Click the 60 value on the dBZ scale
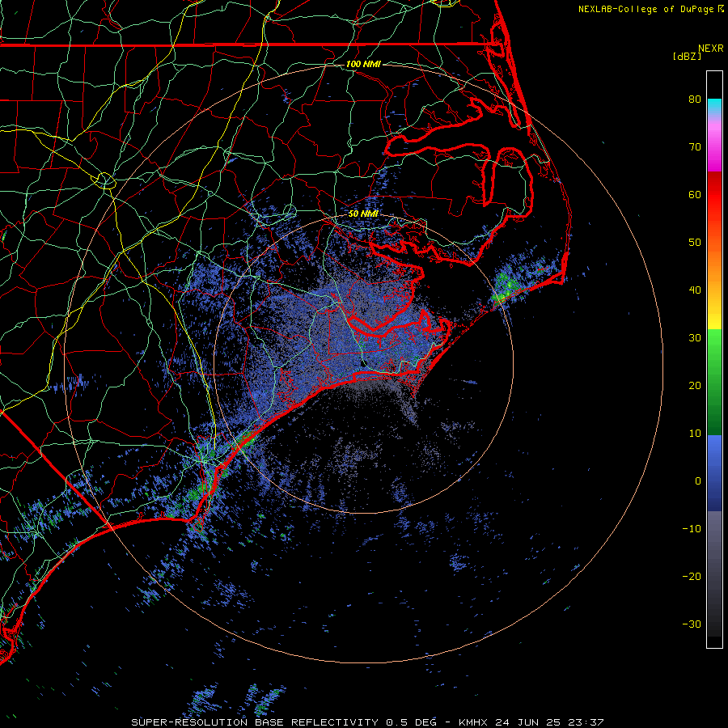This screenshot has width=728, height=728. [x=695, y=195]
